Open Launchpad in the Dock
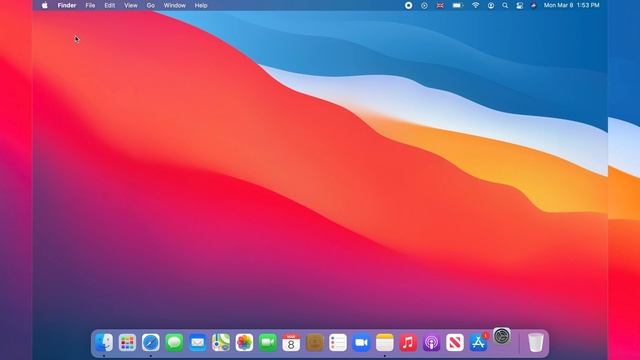The height and width of the screenshot is (360, 640). click(x=127, y=342)
